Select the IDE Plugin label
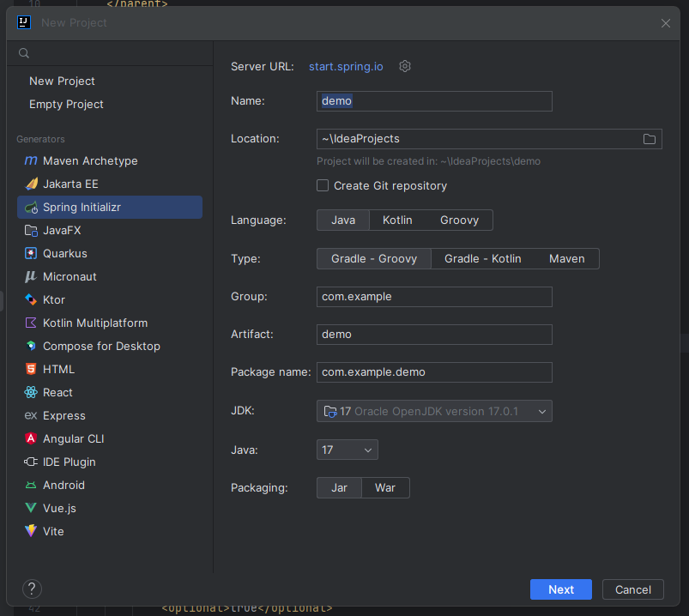The height and width of the screenshot is (616, 689). pyautogui.click(x=70, y=462)
